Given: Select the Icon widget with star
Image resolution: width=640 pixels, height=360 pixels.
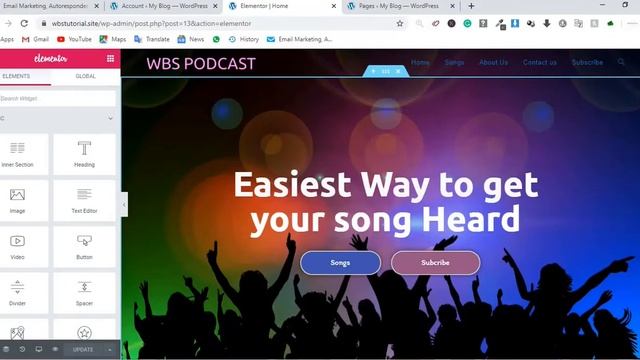Looking at the screenshot, I should pyautogui.click(x=84, y=330).
